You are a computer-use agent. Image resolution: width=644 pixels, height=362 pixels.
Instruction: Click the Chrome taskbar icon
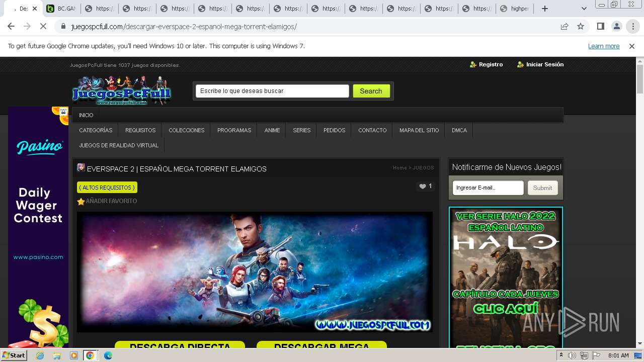pos(90,355)
